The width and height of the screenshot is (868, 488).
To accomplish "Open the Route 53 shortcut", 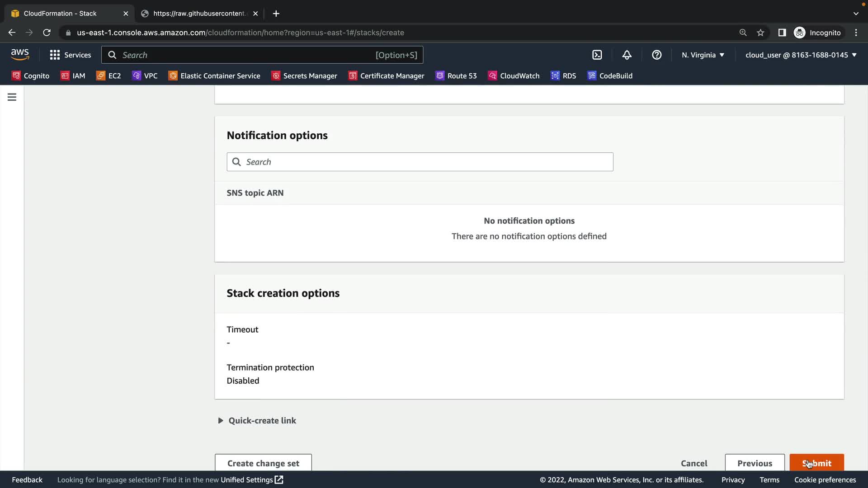I will (x=456, y=75).
